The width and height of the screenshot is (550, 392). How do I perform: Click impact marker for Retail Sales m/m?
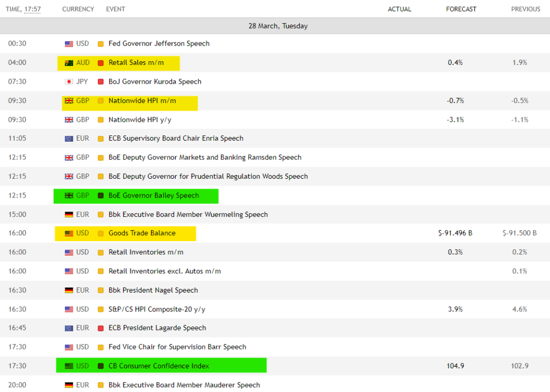(x=100, y=63)
